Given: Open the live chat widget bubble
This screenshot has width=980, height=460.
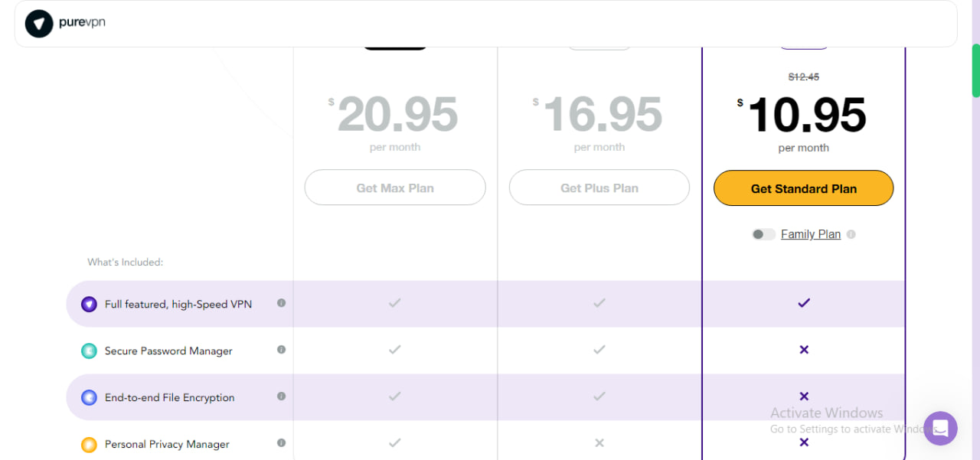Looking at the screenshot, I should coord(940,429).
